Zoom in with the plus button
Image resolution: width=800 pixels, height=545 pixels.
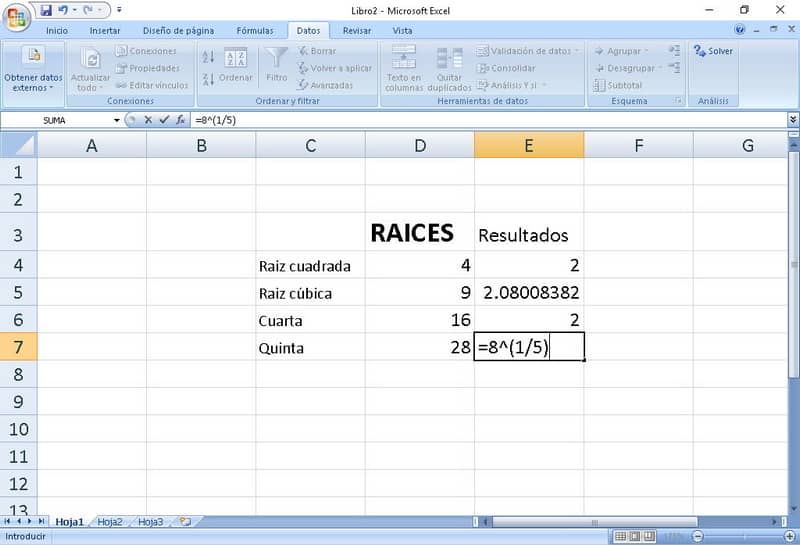coord(790,536)
